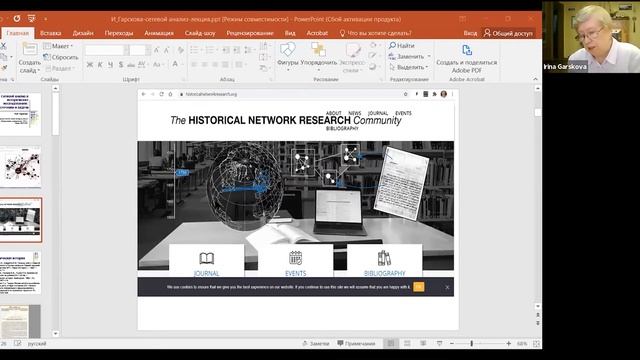Image resolution: width=640 pixels, height=360 pixels.
Task: Switch to Slide Sorter view icon
Action: point(407,344)
